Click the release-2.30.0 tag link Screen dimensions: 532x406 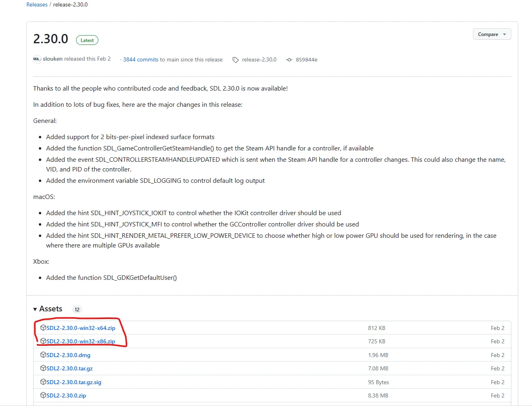point(259,59)
